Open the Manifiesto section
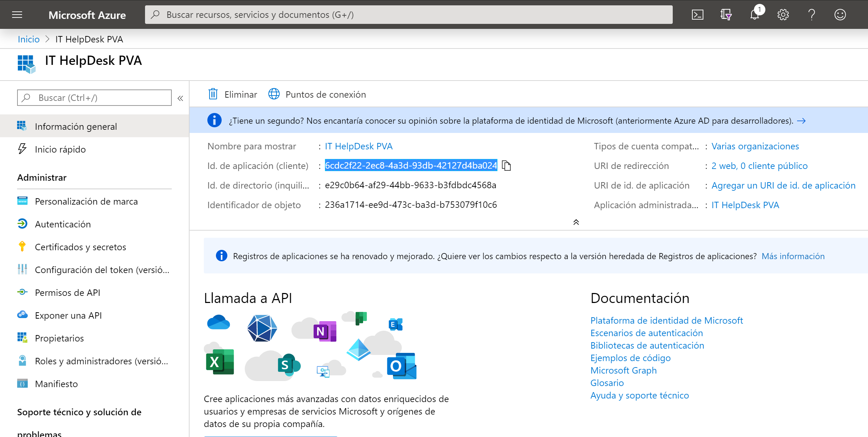The image size is (868, 437). pos(56,384)
